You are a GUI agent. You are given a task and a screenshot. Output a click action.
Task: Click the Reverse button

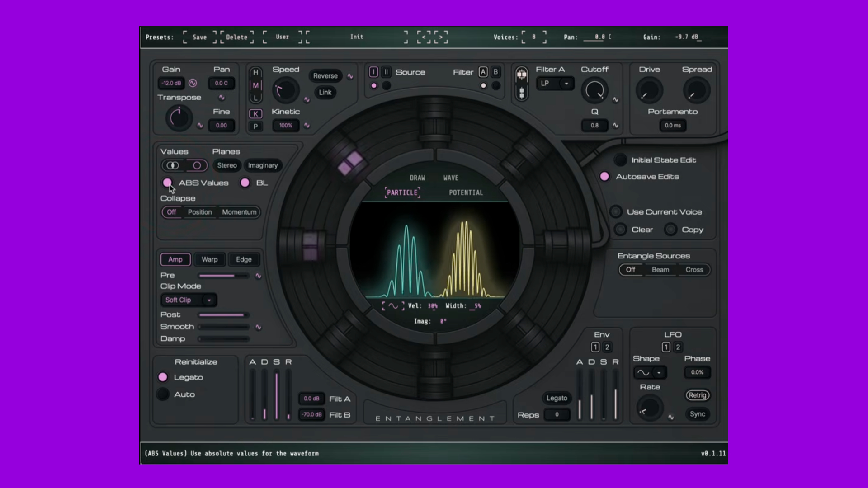point(325,76)
